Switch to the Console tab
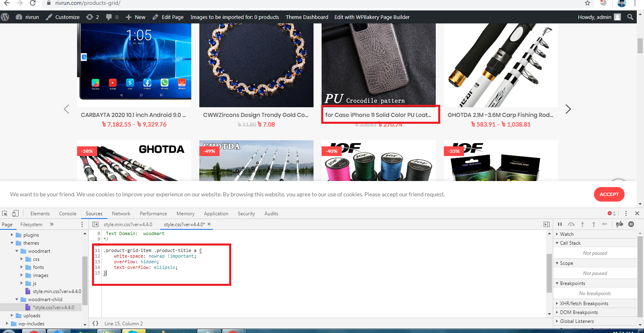This screenshot has height=333, width=644. click(x=68, y=214)
